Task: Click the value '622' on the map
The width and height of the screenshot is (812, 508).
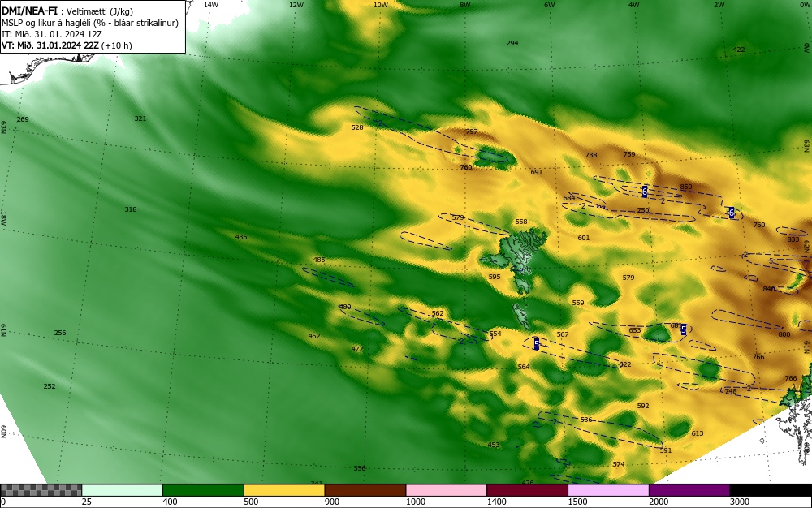Action: click(x=625, y=364)
